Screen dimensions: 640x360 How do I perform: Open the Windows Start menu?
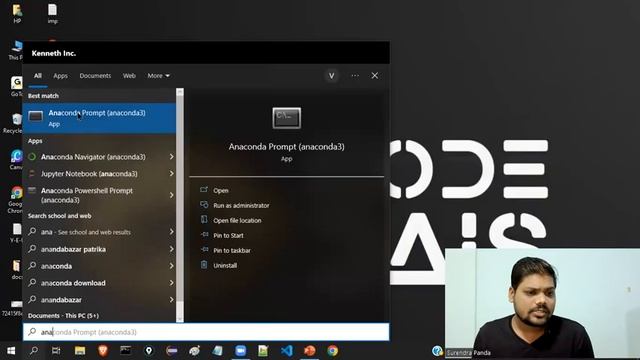click(x=11, y=351)
